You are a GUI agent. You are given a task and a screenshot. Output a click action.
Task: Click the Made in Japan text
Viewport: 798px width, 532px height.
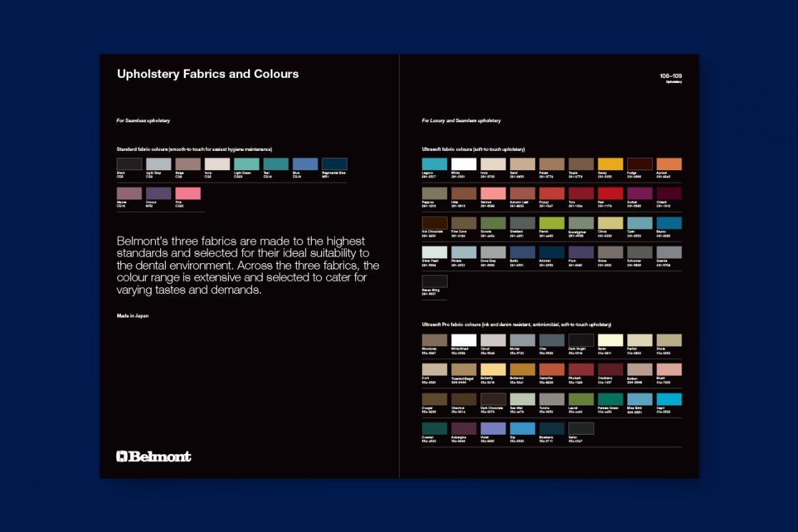pos(133,315)
